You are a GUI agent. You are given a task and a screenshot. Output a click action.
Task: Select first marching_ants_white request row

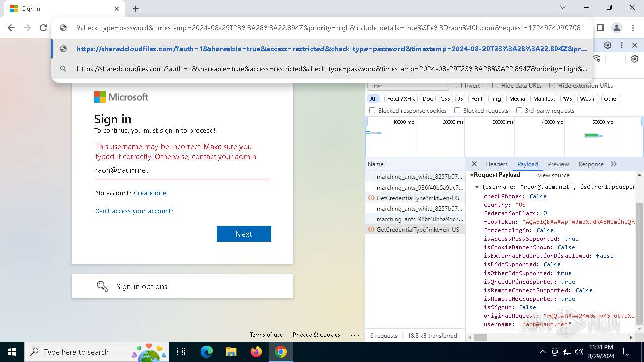pos(415,177)
